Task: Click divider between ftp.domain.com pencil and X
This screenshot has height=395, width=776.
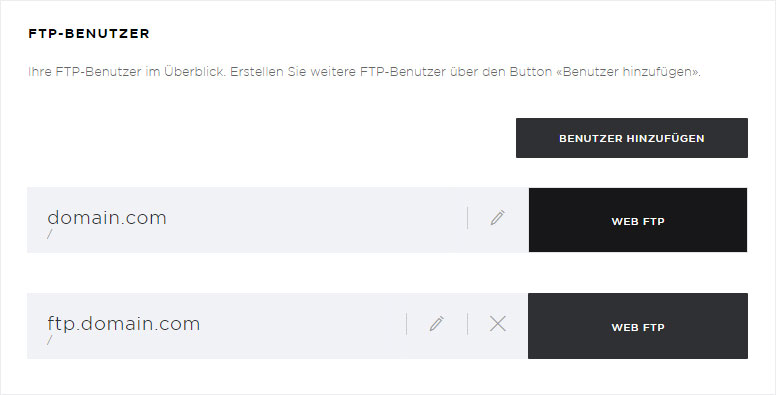Action: (467, 324)
